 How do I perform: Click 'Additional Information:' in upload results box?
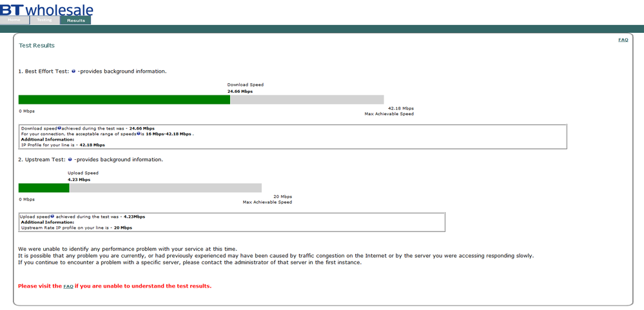coord(48,222)
